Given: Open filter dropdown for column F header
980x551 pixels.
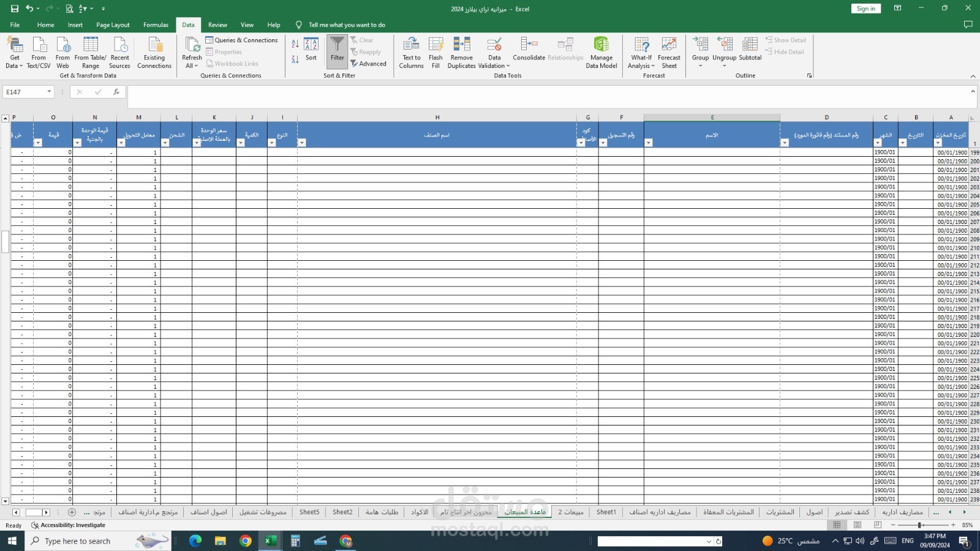Looking at the screenshot, I should pyautogui.click(x=603, y=143).
